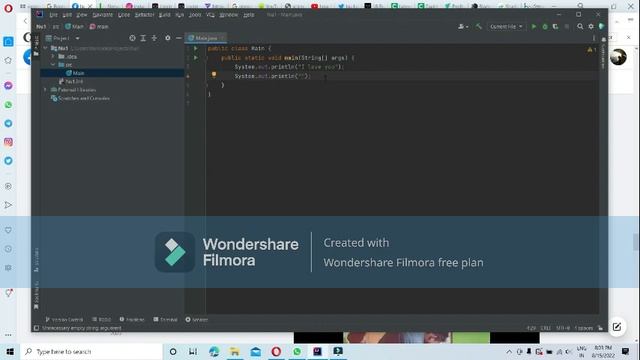This screenshot has width=640, height=360.
Task: Open Version Control tool window
Action: (64, 320)
